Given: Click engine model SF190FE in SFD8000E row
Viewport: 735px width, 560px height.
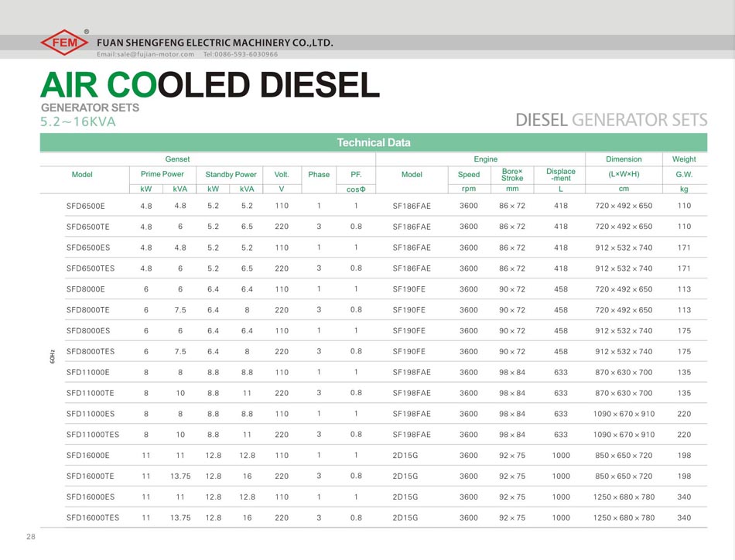Looking at the screenshot, I should [409, 289].
